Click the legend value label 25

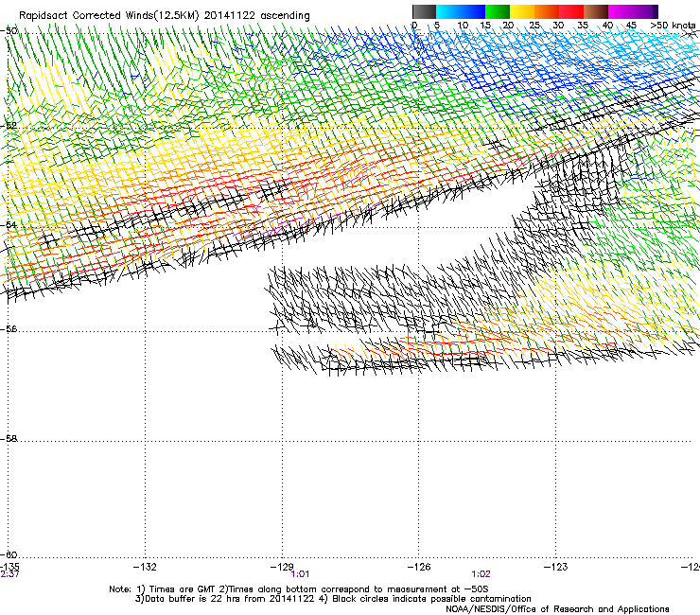[x=534, y=26]
